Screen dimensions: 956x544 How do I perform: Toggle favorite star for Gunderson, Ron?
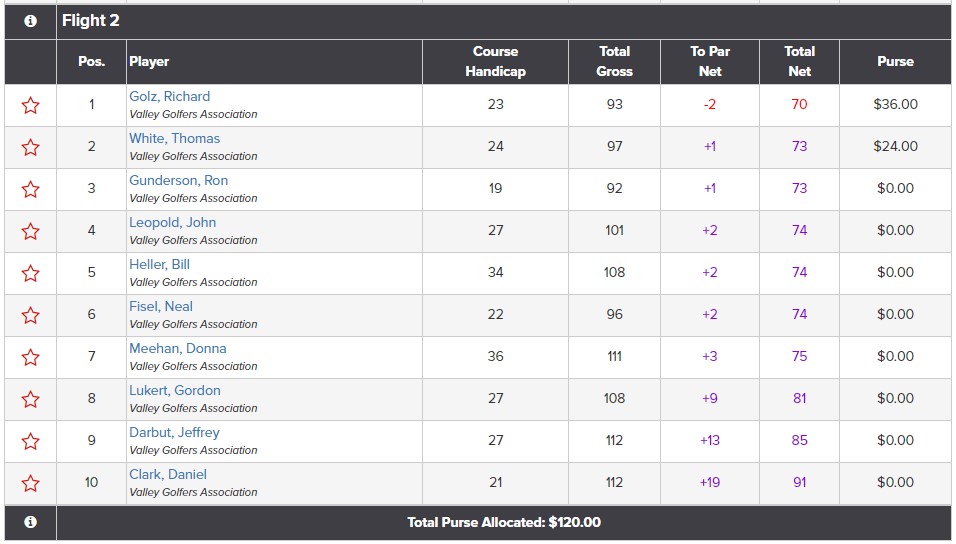click(30, 190)
